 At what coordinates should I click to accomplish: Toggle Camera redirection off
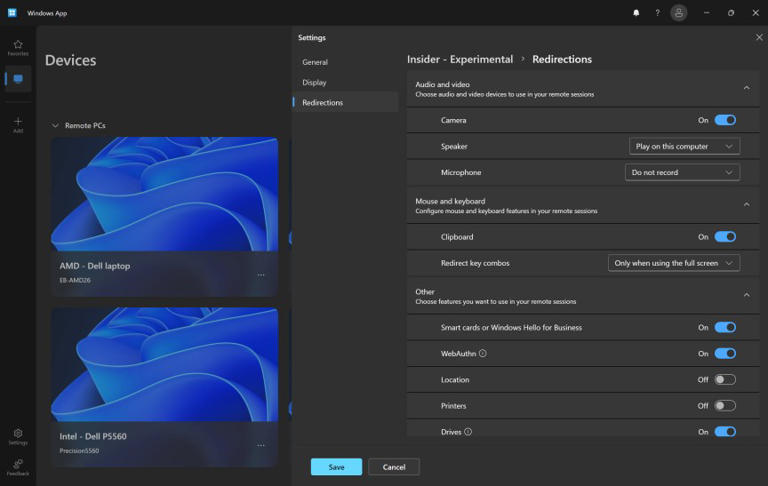tap(725, 120)
